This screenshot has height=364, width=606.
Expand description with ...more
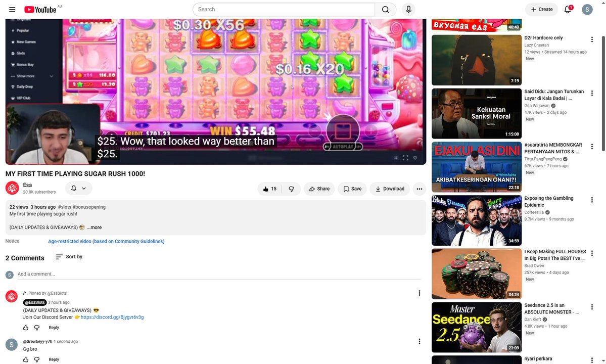point(95,227)
